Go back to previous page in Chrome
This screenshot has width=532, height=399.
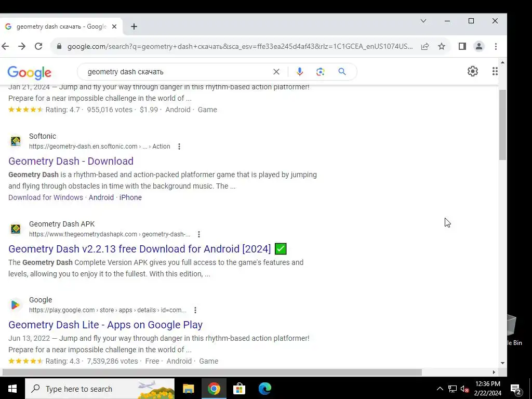pyautogui.click(x=5, y=46)
